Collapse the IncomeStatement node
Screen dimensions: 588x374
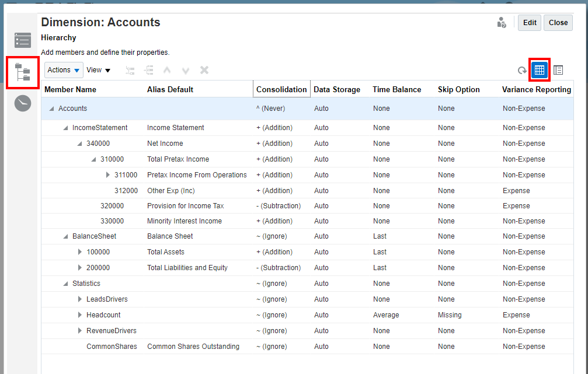(65, 128)
